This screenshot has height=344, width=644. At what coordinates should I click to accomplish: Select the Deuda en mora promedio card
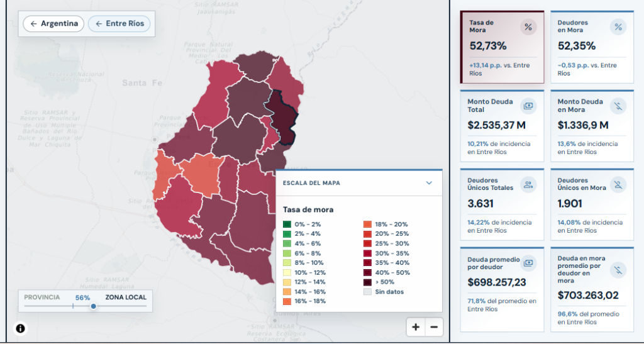pyautogui.click(x=592, y=289)
